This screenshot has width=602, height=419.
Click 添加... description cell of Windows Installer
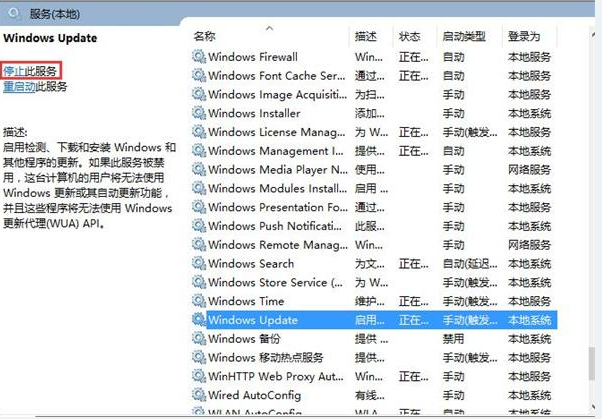tap(370, 113)
